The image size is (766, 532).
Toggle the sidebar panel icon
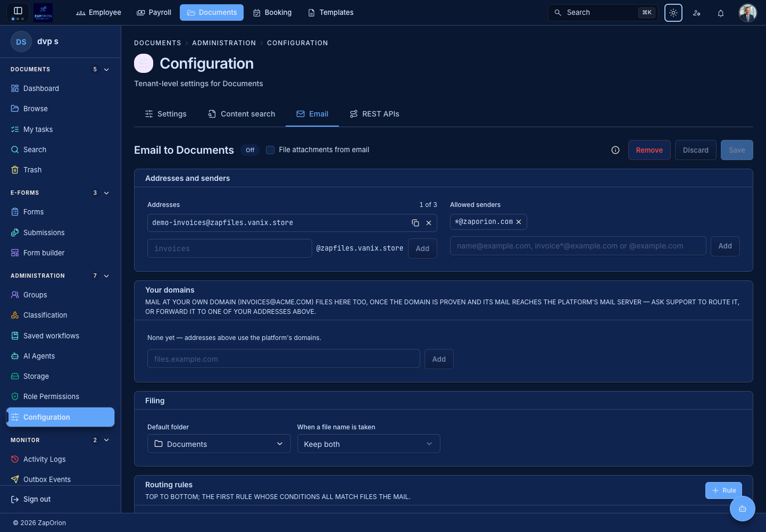(x=18, y=11)
